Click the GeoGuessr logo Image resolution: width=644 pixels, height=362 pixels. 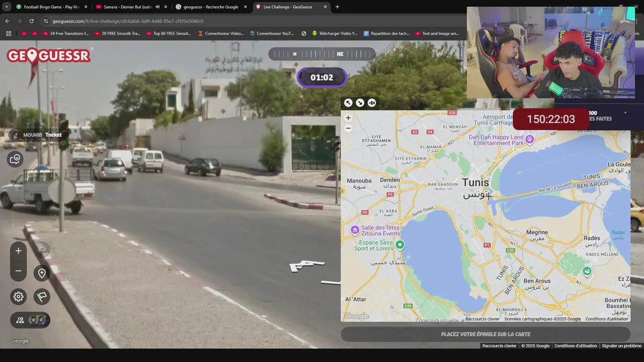[49, 55]
